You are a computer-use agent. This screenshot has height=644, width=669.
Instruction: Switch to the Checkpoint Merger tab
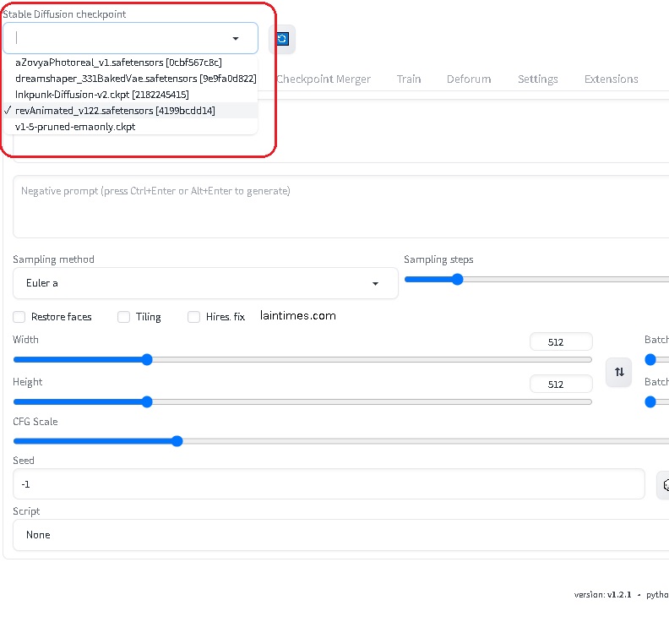(x=324, y=79)
